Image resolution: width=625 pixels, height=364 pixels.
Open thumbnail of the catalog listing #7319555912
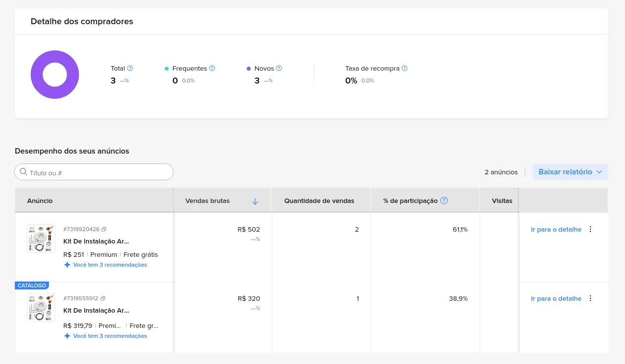click(x=41, y=308)
